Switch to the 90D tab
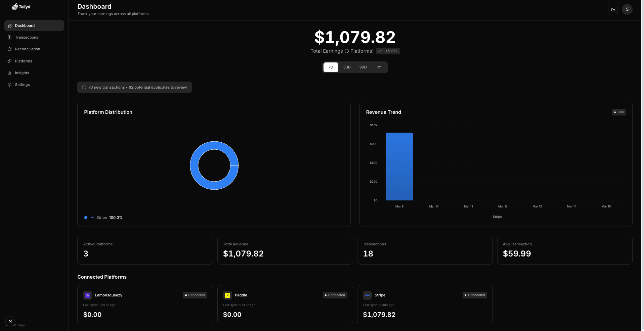Image resolution: width=644 pixels, height=331 pixels. click(x=363, y=67)
